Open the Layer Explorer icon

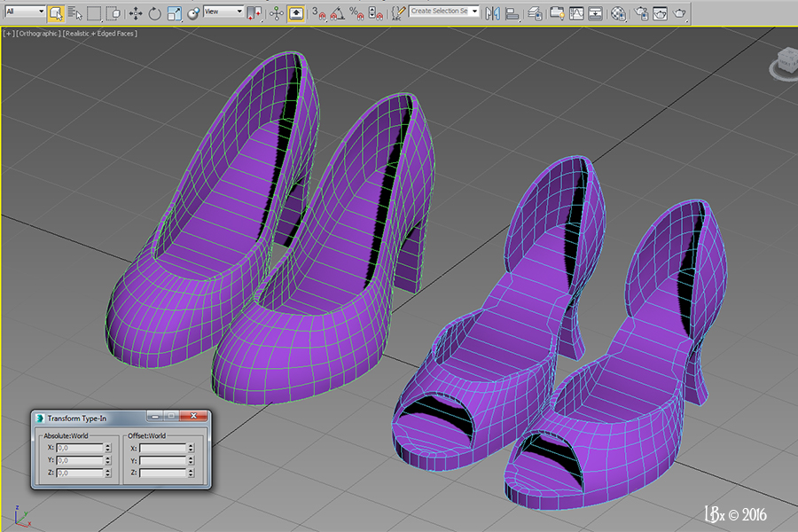click(x=535, y=13)
